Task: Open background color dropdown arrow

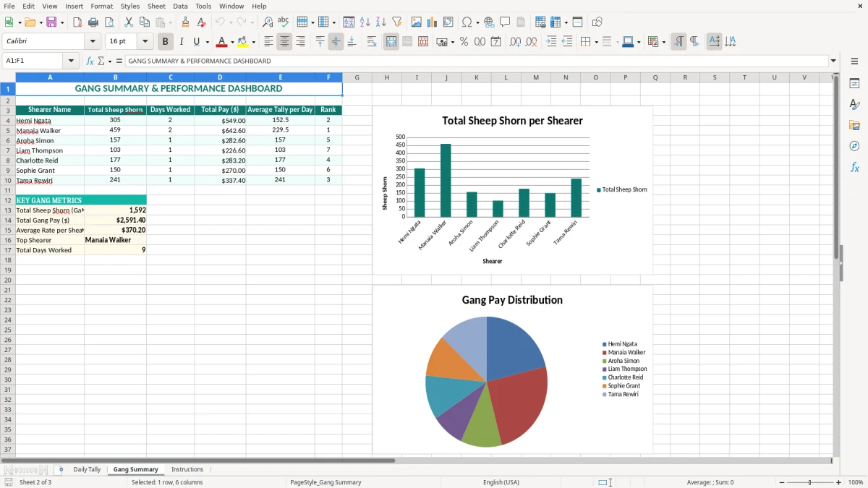Action: coord(253,42)
